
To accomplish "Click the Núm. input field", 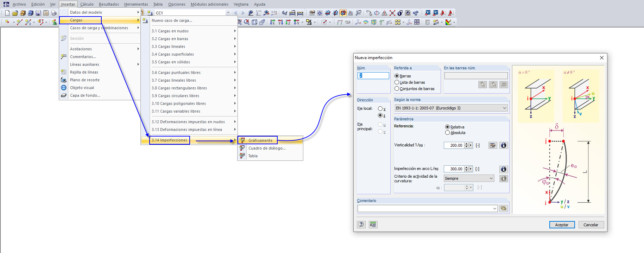I will 373,76.
